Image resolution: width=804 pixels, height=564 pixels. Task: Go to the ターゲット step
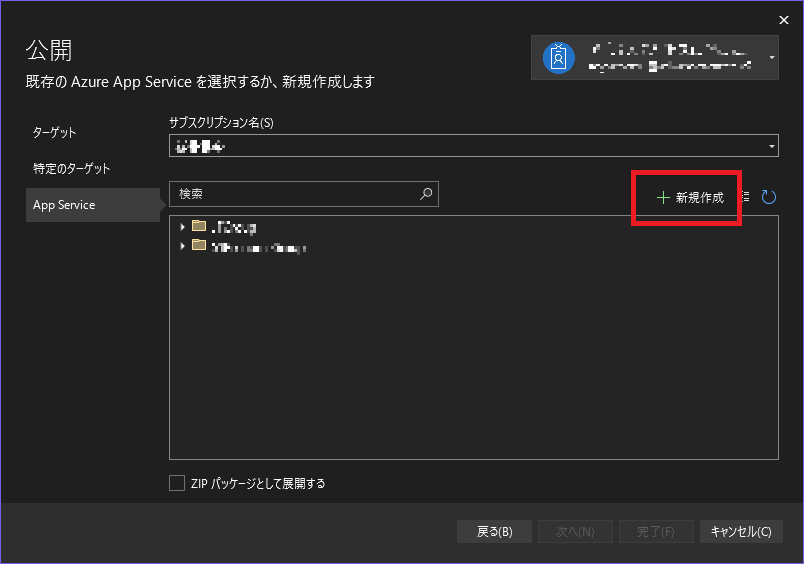click(x=54, y=133)
